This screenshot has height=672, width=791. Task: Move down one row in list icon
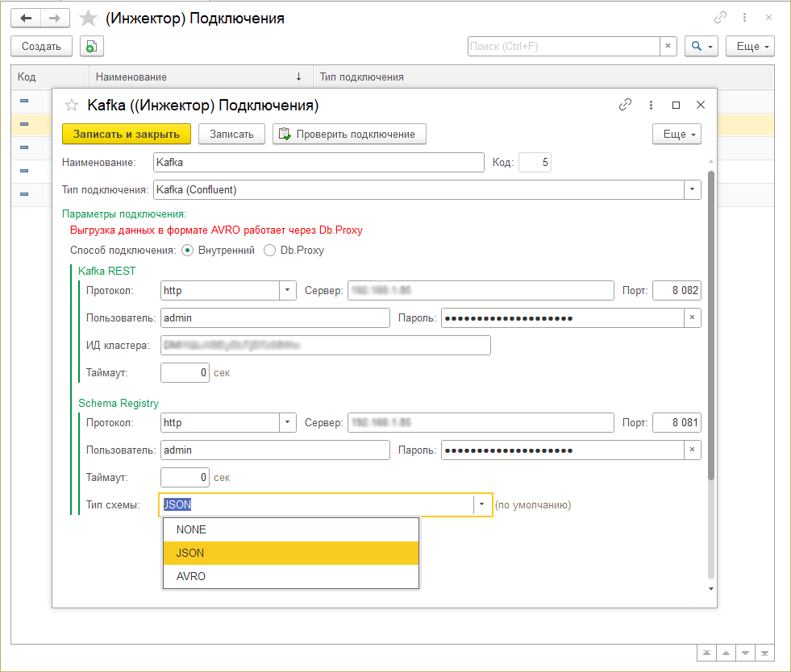745,653
